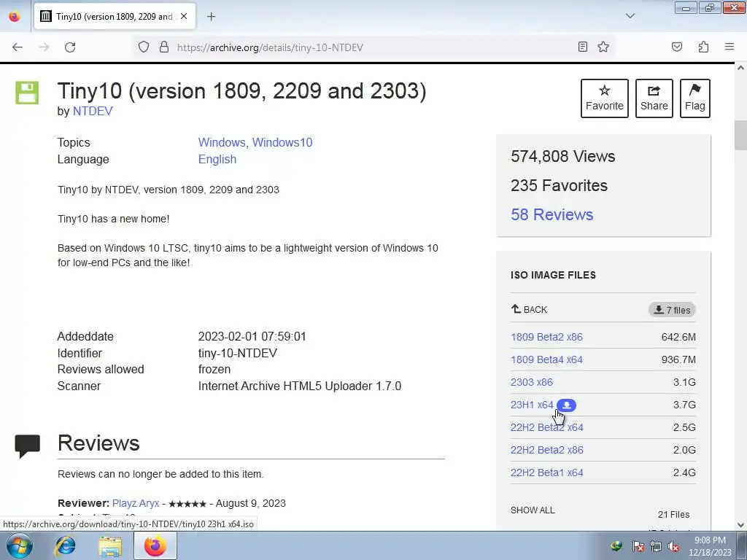Open the NTDEV uploader link
The image size is (747, 560).
click(x=93, y=111)
